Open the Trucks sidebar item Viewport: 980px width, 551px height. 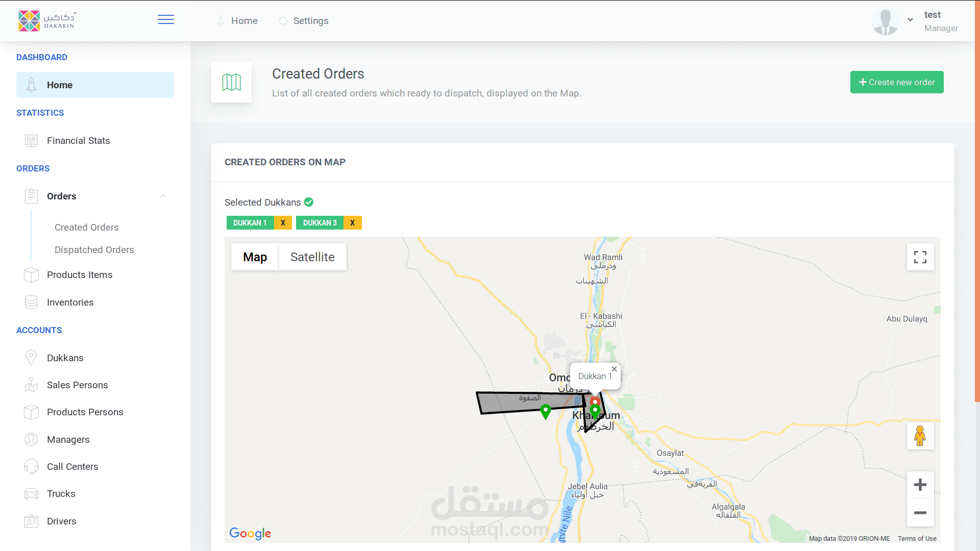[61, 494]
